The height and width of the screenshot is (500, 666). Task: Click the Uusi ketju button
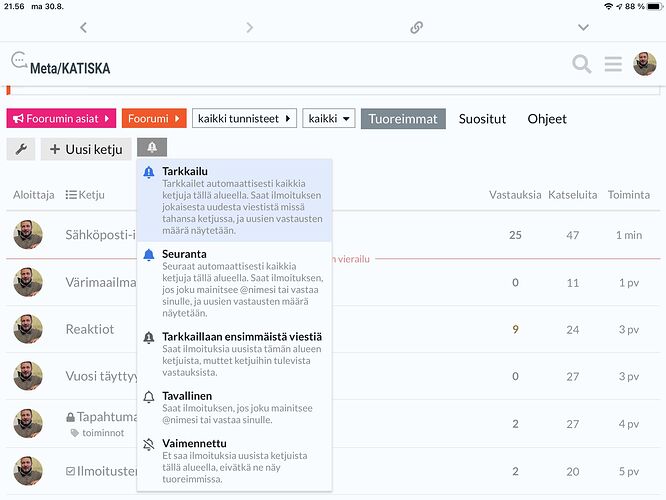pyautogui.click(x=86, y=149)
